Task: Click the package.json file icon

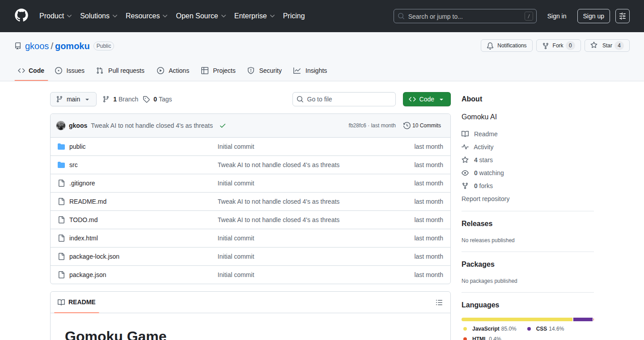Action: 61,275
